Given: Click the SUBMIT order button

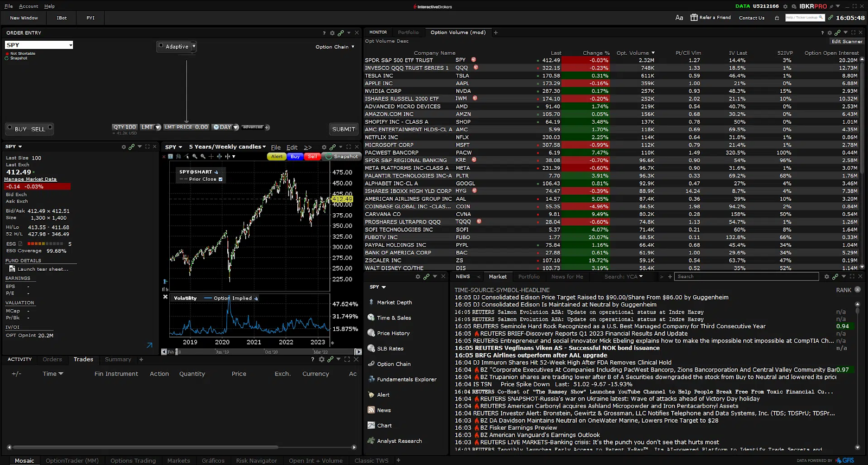Looking at the screenshot, I should 343,129.
